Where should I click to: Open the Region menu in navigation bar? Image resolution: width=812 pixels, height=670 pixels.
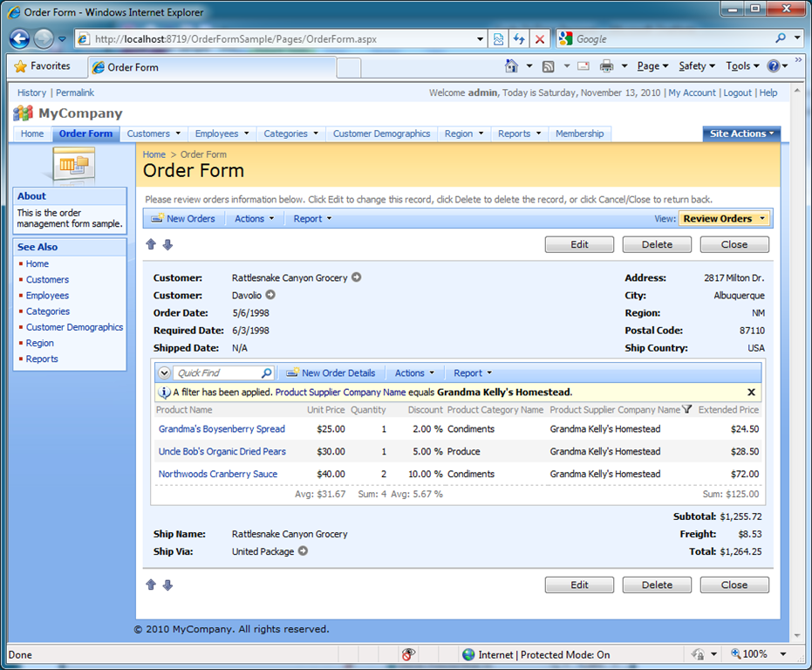(x=463, y=133)
